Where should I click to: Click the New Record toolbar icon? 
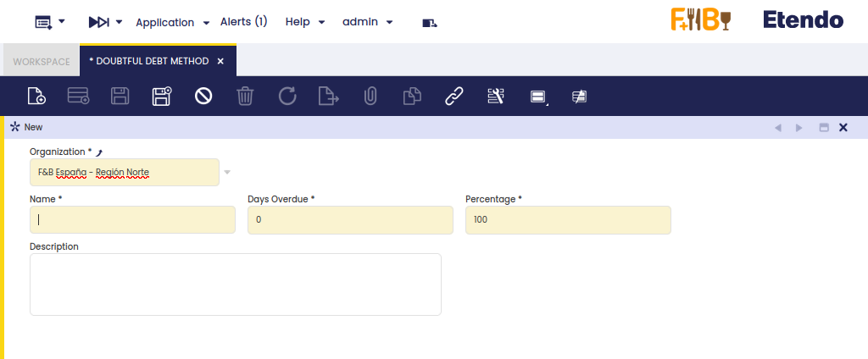(36, 97)
